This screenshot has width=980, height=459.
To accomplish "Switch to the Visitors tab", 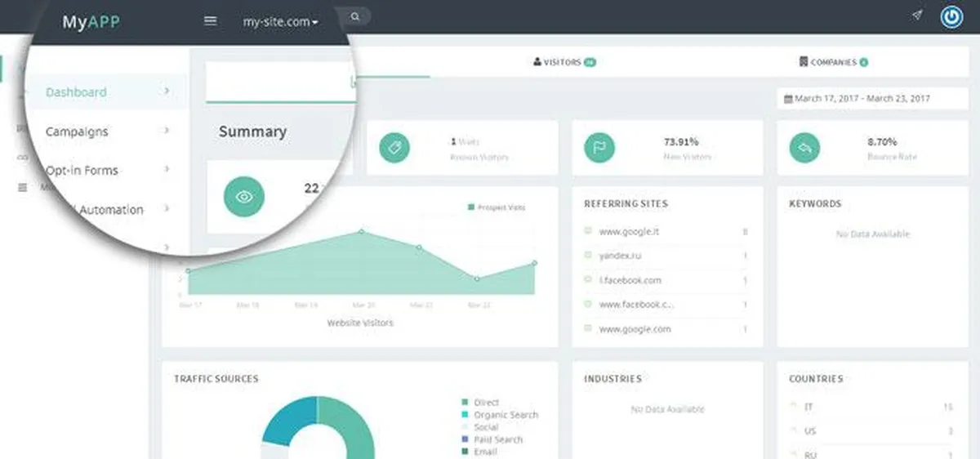I will coord(564,62).
